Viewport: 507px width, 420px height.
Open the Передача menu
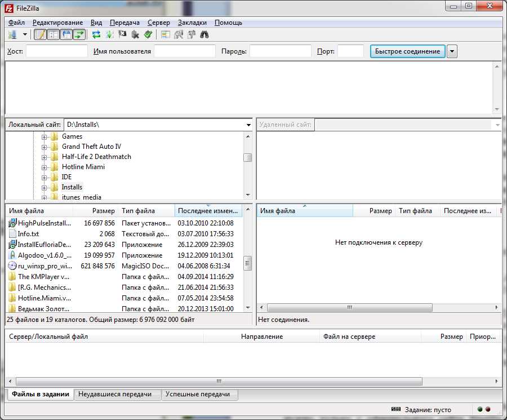(124, 23)
